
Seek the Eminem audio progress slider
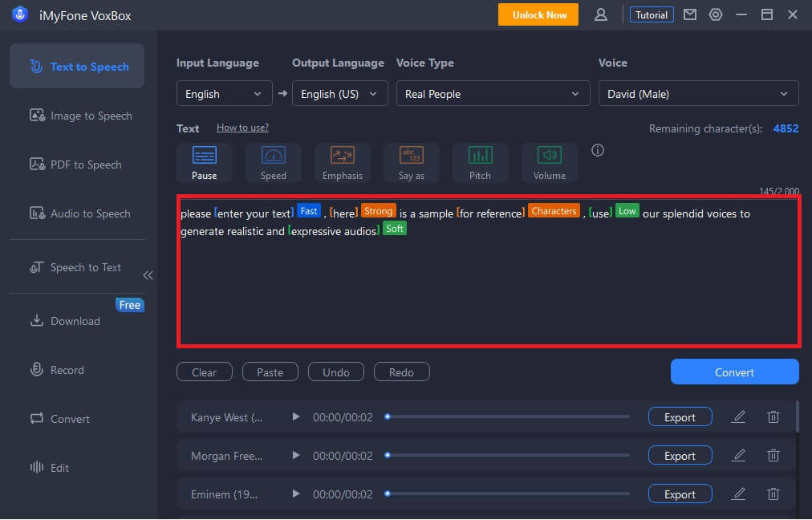[507, 494]
